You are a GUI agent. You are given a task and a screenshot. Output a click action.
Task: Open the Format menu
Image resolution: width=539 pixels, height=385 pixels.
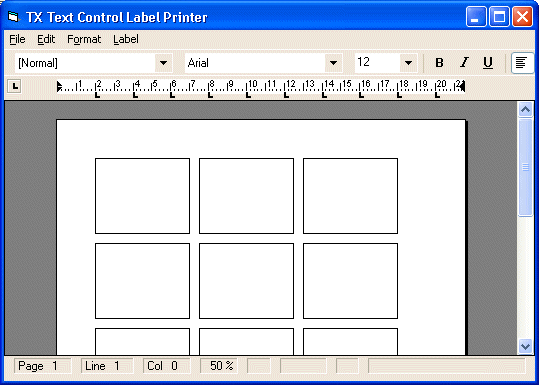(84, 39)
